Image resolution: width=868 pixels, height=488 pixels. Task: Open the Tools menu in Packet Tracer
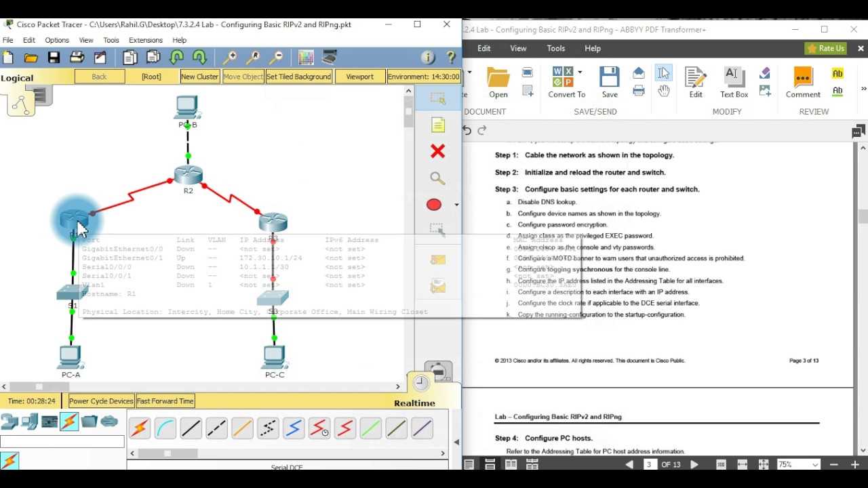(x=111, y=40)
